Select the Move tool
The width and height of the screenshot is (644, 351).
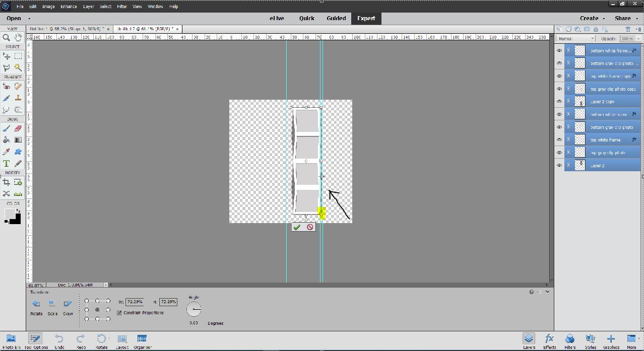click(7, 56)
